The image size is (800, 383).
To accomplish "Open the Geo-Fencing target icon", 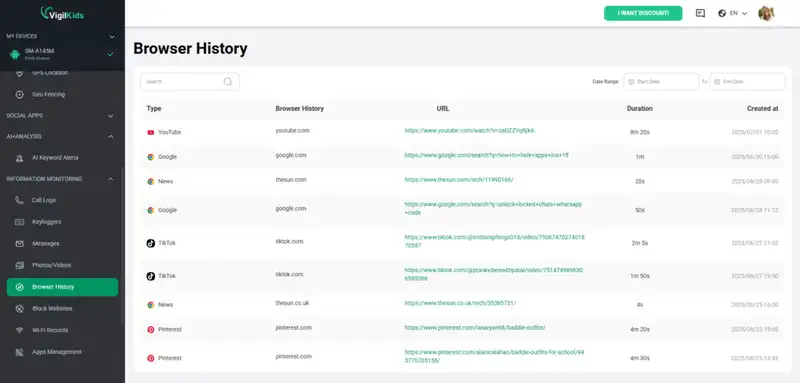I will click(19, 94).
